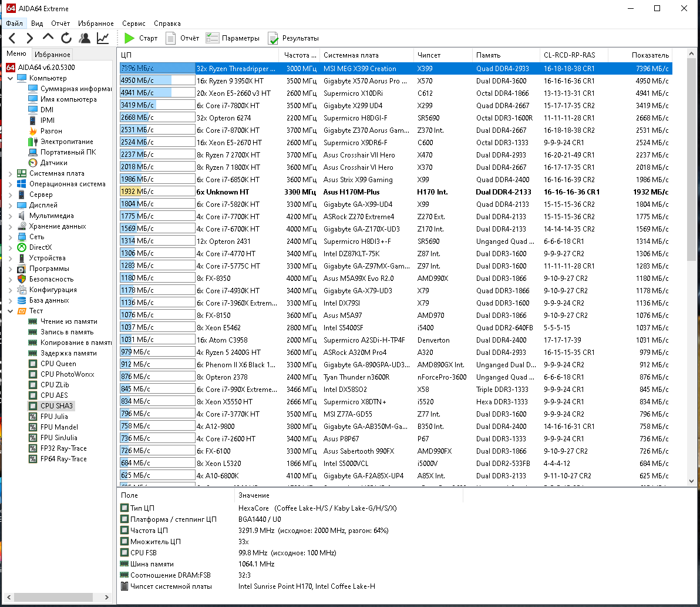Click the 4950 МБ/с result bar
This screenshot has height=607, width=700.
point(157,81)
